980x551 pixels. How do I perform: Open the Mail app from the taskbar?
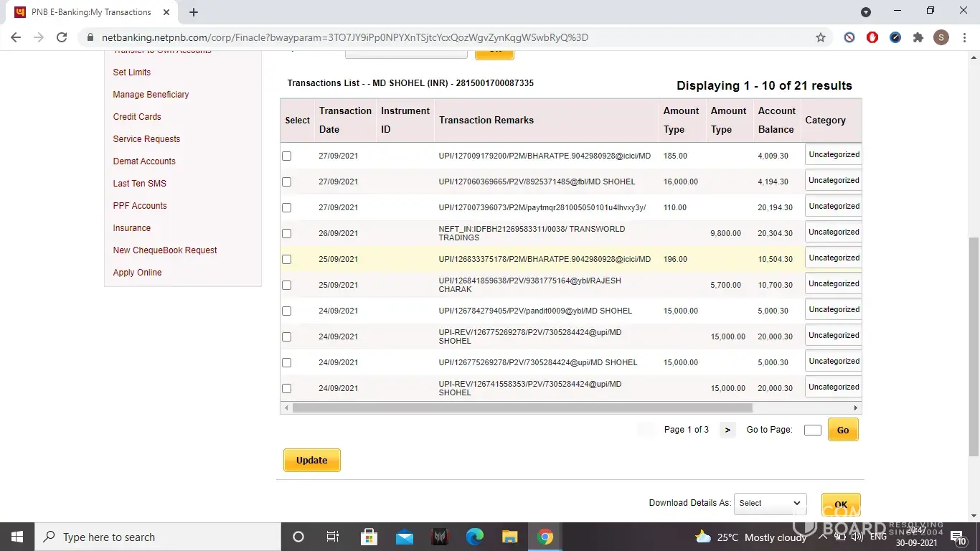(404, 537)
